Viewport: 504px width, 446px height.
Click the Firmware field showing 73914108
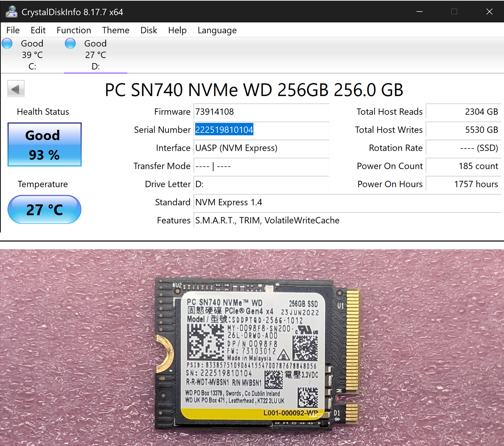pos(261,111)
